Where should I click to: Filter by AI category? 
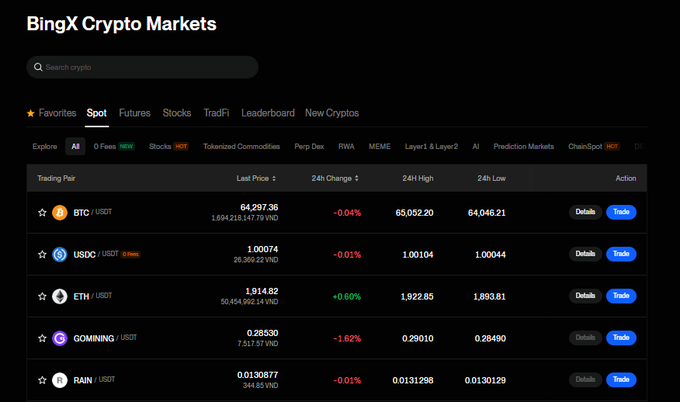tap(476, 147)
